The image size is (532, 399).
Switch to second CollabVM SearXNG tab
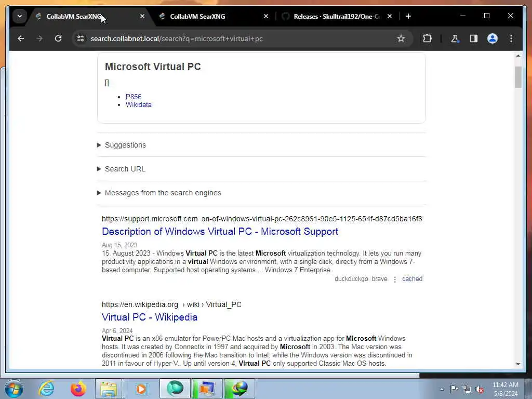click(x=197, y=16)
